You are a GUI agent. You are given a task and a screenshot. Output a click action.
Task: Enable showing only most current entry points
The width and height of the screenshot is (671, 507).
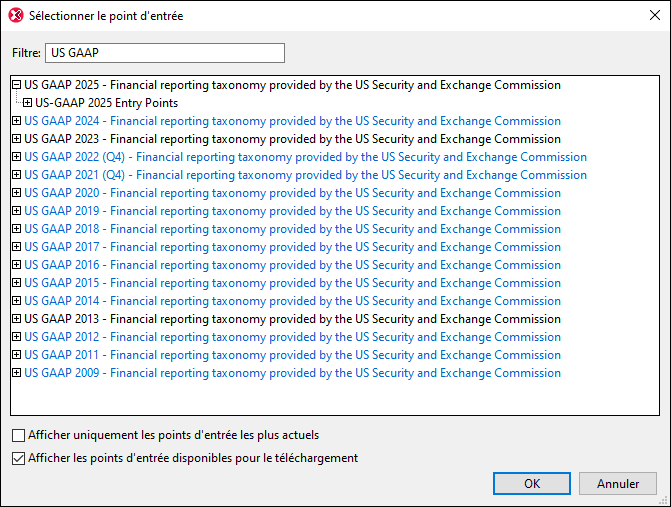tap(19, 436)
